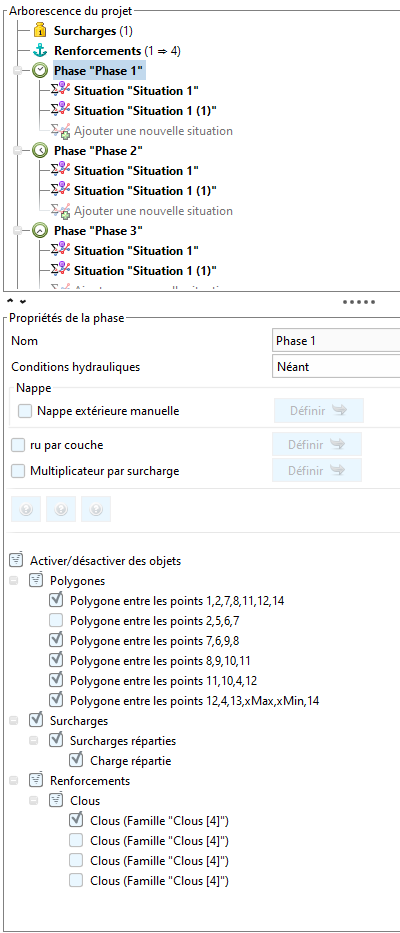Collapse the Polygones group

14,580
